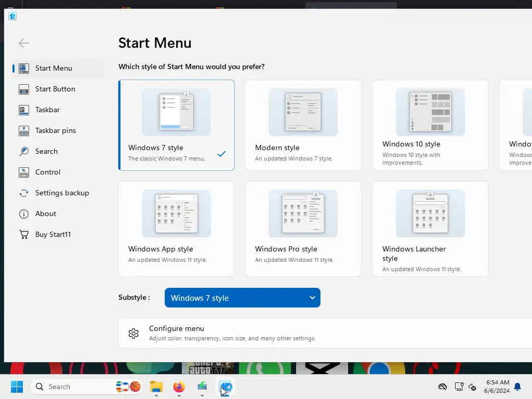This screenshot has width=532, height=399.
Task: Go to the Control settings section
Action: coord(58,172)
